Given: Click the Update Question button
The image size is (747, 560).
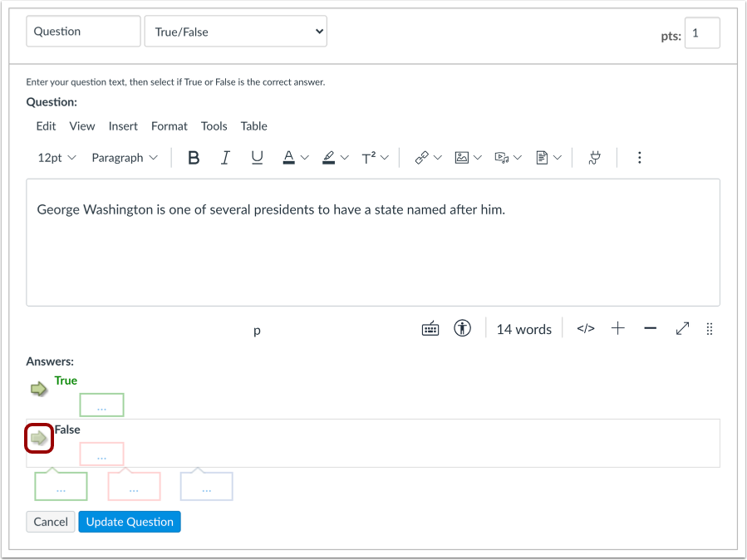Looking at the screenshot, I should [130, 522].
